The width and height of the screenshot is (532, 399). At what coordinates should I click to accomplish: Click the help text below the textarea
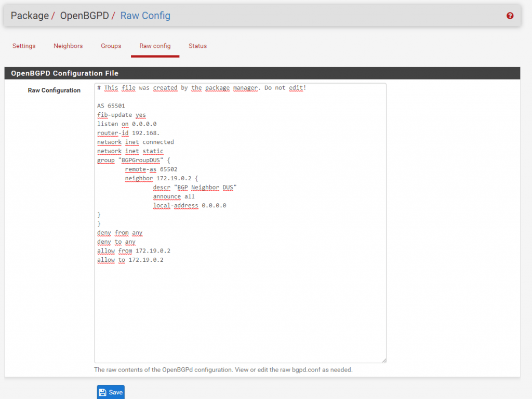223,370
